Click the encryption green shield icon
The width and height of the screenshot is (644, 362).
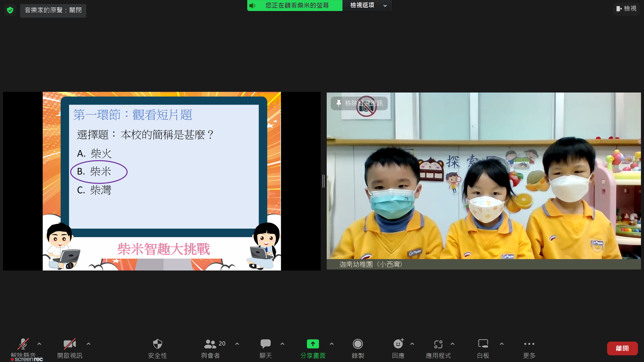coord(10,10)
